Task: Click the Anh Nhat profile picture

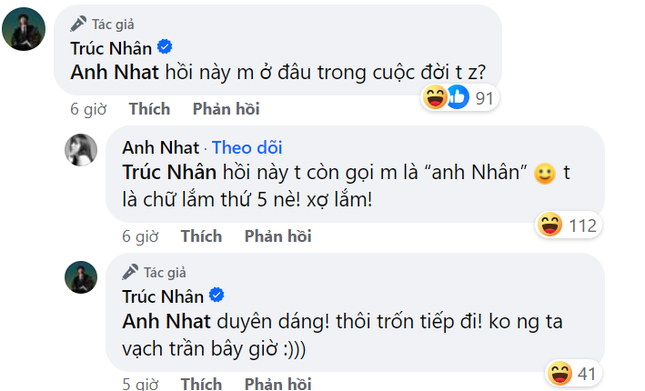Action: click(x=81, y=150)
